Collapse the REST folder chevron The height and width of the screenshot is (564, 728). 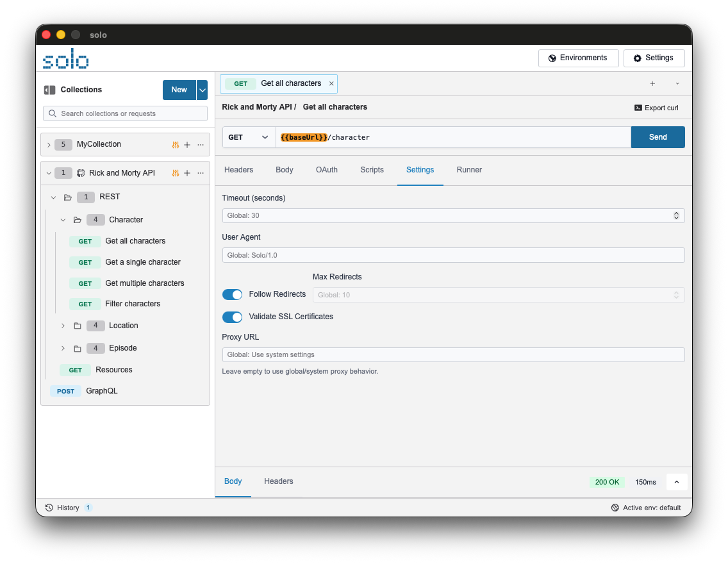coord(53,197)
